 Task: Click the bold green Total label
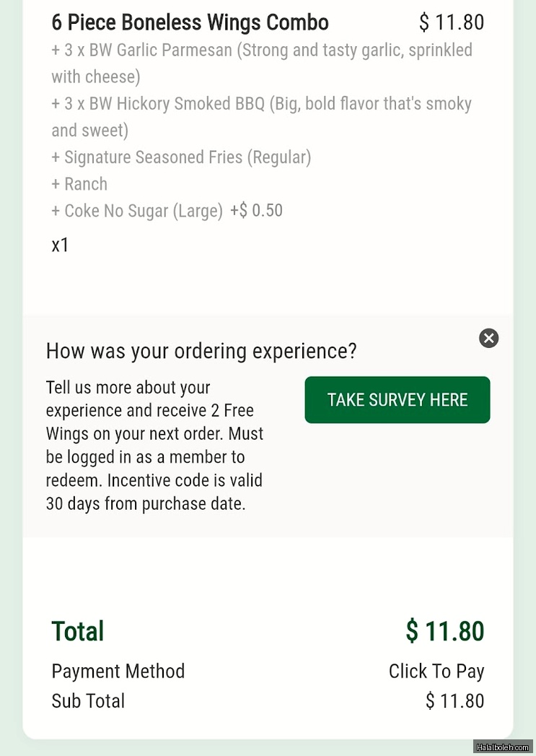[x=78, y=631]
